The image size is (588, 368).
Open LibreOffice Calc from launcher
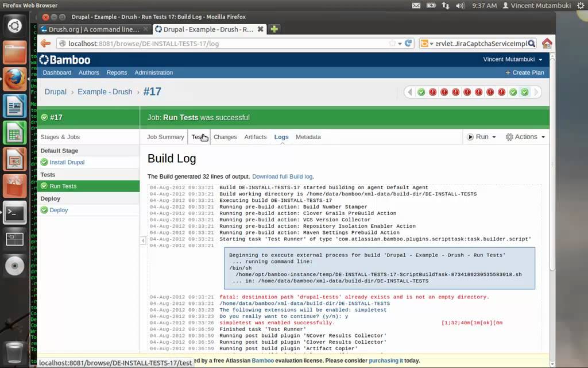14,133
